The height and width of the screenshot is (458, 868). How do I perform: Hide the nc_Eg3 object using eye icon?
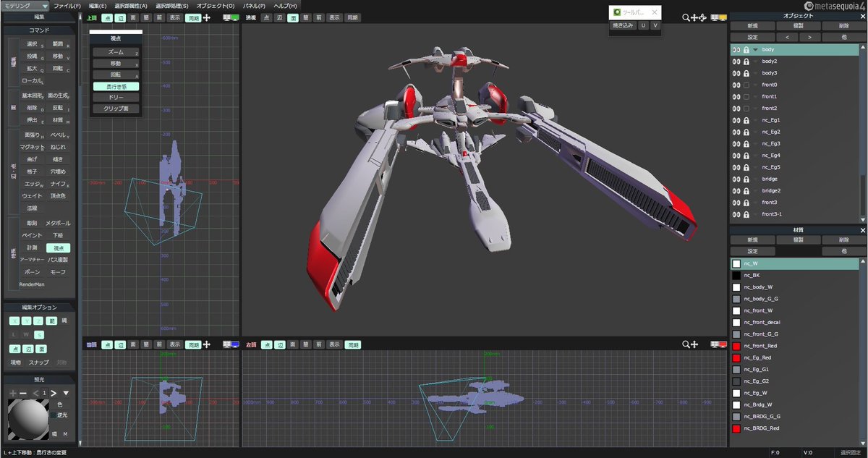[736, 143]
